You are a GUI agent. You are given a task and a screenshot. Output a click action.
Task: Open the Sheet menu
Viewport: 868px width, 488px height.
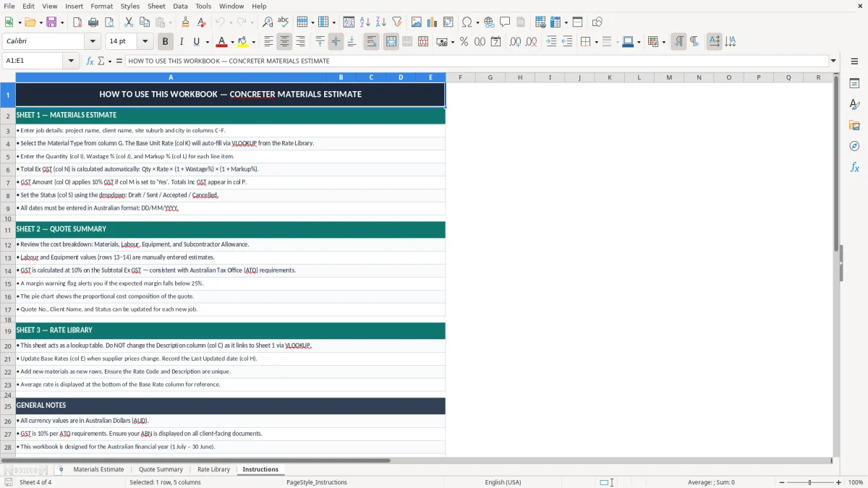(156, 6)
